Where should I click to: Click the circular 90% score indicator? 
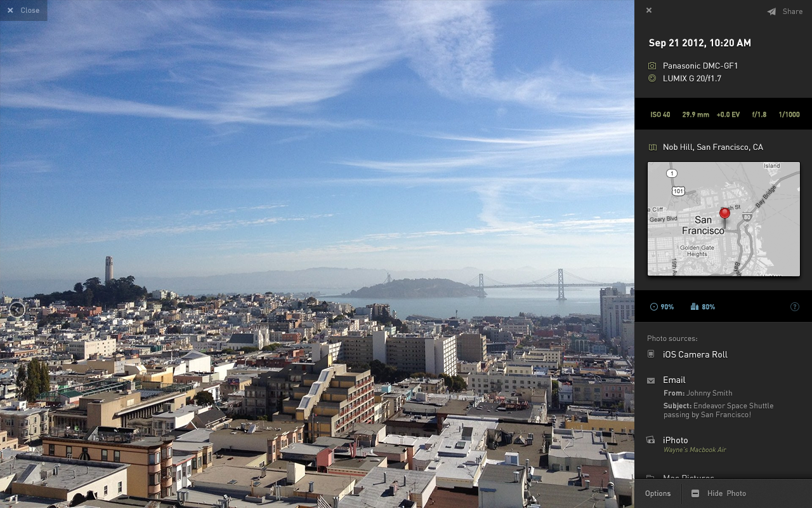[654, 307]
